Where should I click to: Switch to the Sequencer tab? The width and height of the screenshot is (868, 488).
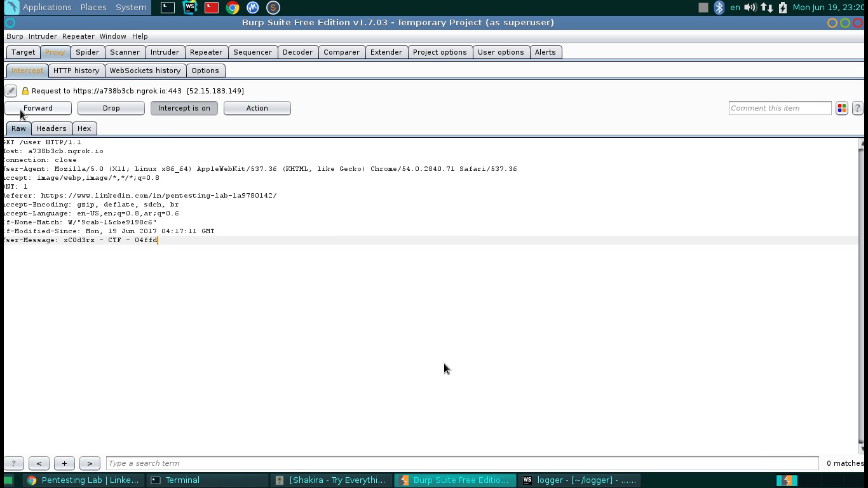click(x=252, y=52)
